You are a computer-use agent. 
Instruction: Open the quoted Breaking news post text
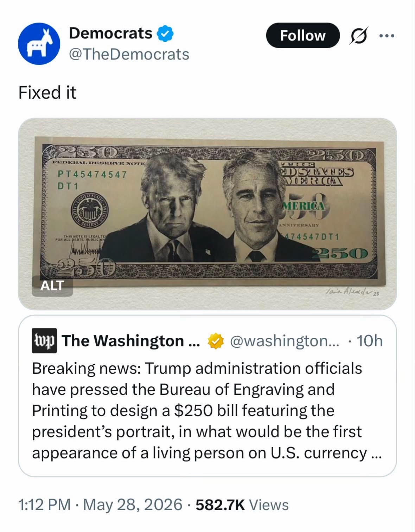207,411
